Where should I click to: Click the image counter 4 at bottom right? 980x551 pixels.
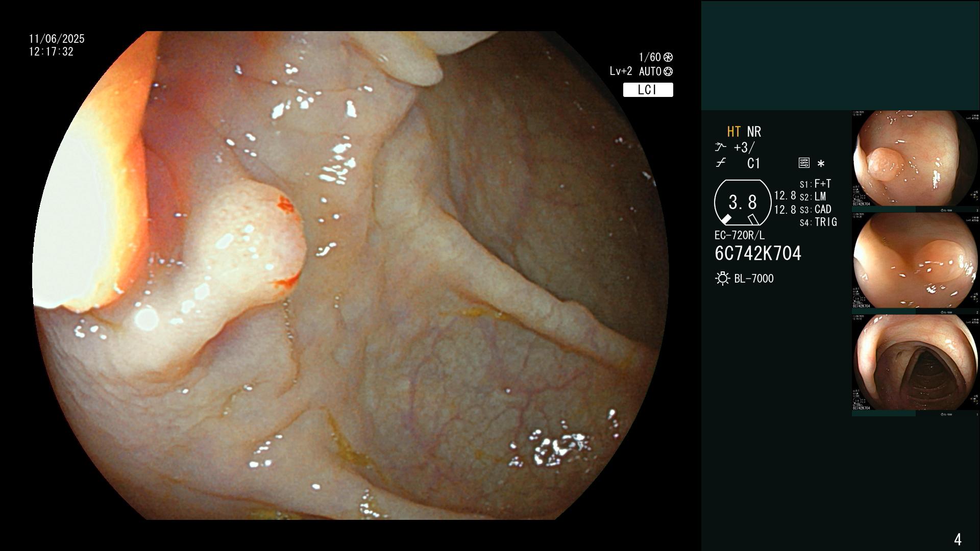[958, 539]
